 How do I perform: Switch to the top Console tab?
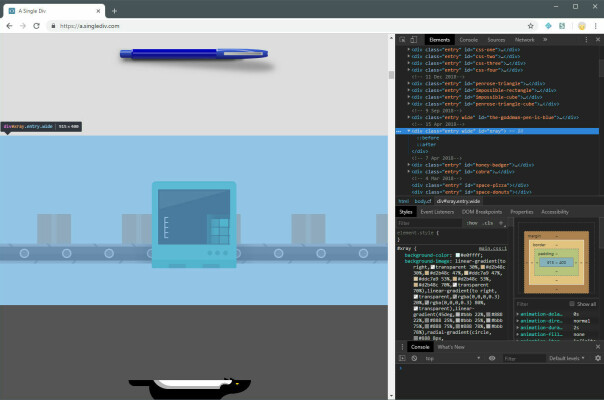pos(468,40)
